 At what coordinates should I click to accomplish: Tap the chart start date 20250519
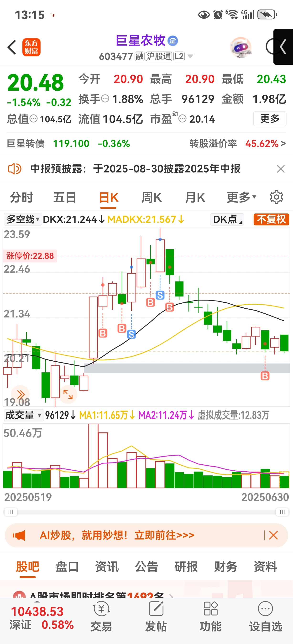28,497
